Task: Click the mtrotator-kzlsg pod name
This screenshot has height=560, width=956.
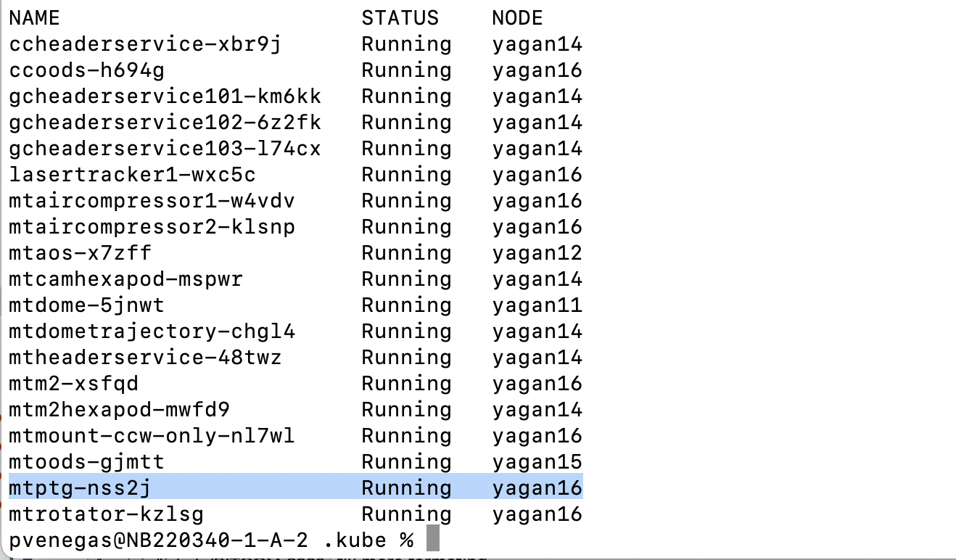Action: pos(106,514)
